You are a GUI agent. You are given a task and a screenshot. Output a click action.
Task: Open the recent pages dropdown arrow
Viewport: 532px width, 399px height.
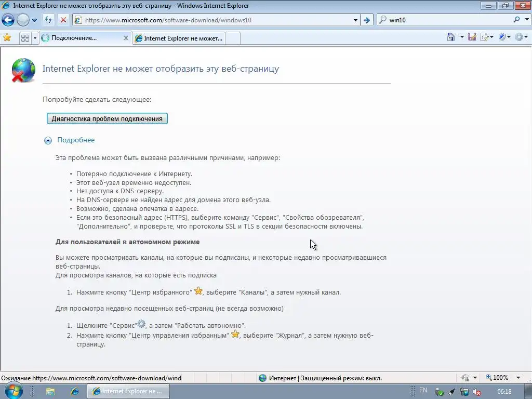pyautogui.click(x=34, y=20)
